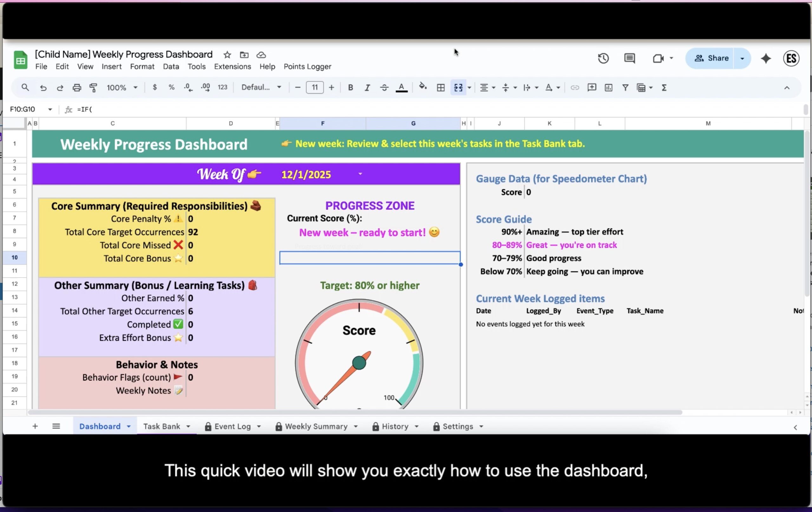Open the 100% zoom dropdown
Viewport: 812px width, 512px height.
pyautogui.click(x=122, y=87)
